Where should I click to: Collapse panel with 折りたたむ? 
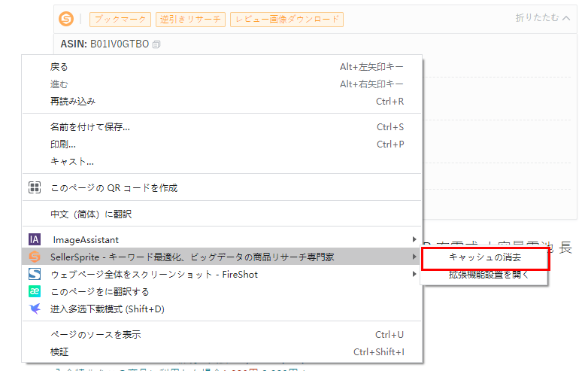pyautogui.click(x=543, y=17)
